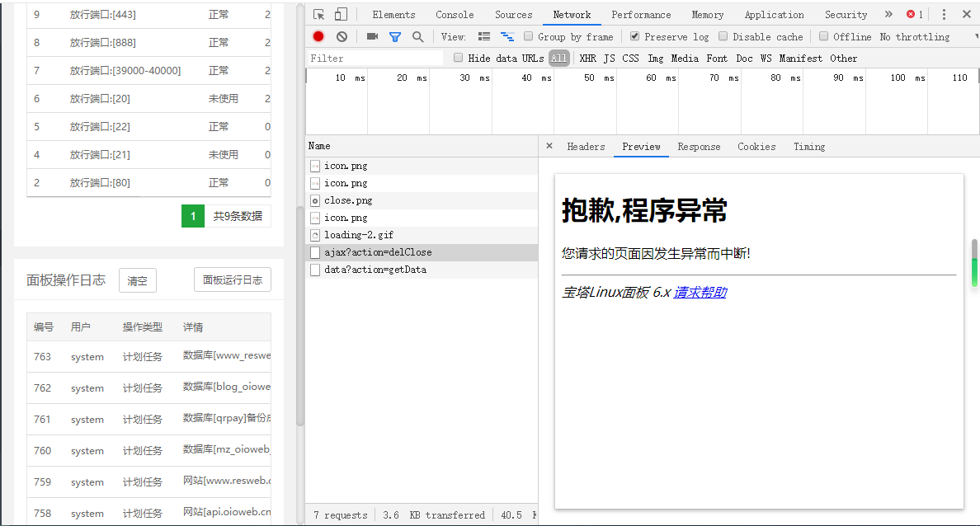
Task: Select the 放行端口:[39000-40000] row
Action: 148,71
